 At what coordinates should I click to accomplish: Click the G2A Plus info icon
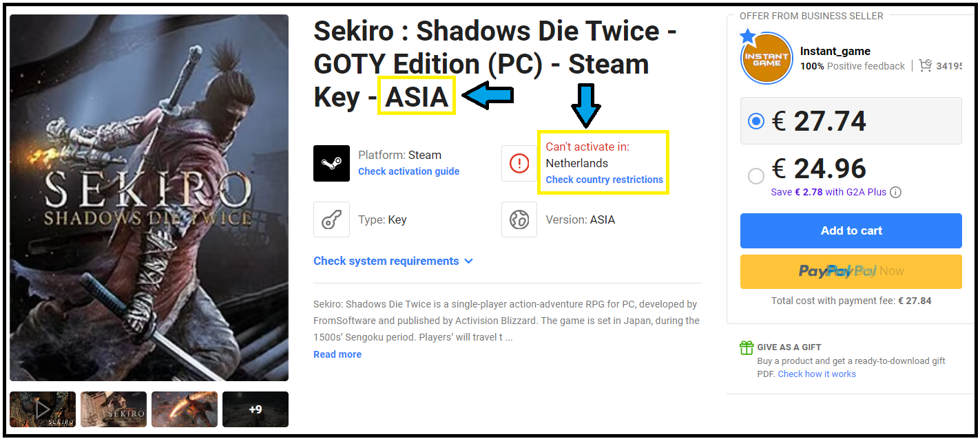coord(896,192)
